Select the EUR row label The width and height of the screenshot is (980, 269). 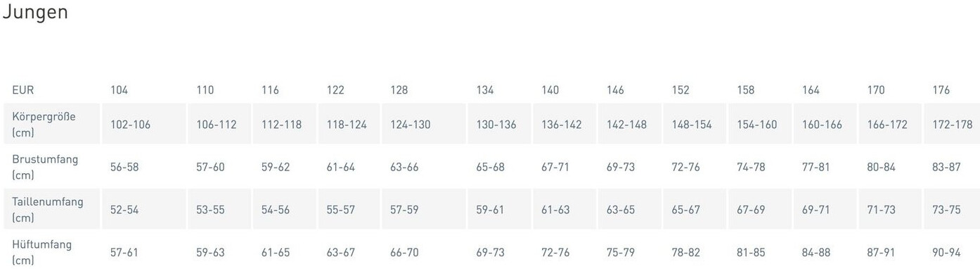[22, 90]
